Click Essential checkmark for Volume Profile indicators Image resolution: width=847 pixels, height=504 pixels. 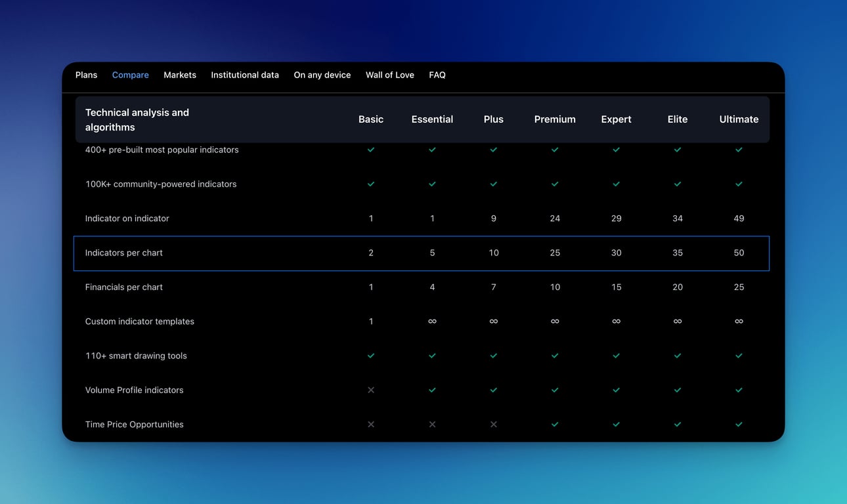432,390
